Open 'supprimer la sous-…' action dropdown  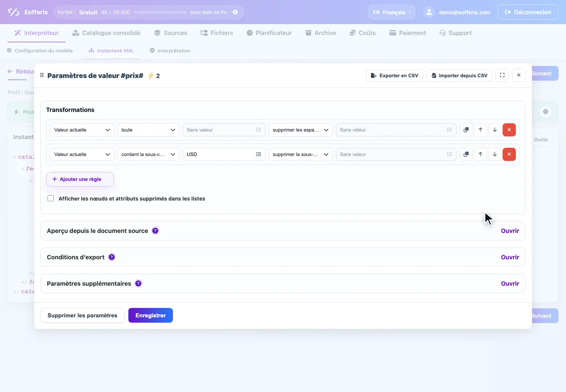pos(301,155)
